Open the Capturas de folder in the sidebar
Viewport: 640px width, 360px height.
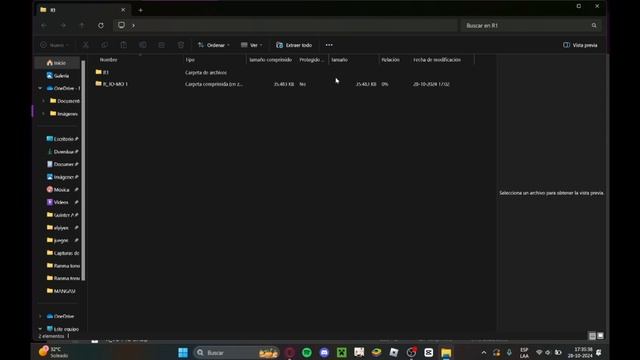(62, 253)
